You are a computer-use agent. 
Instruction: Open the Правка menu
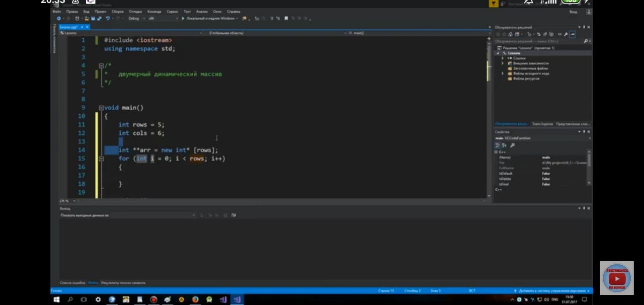pos(72,11)
